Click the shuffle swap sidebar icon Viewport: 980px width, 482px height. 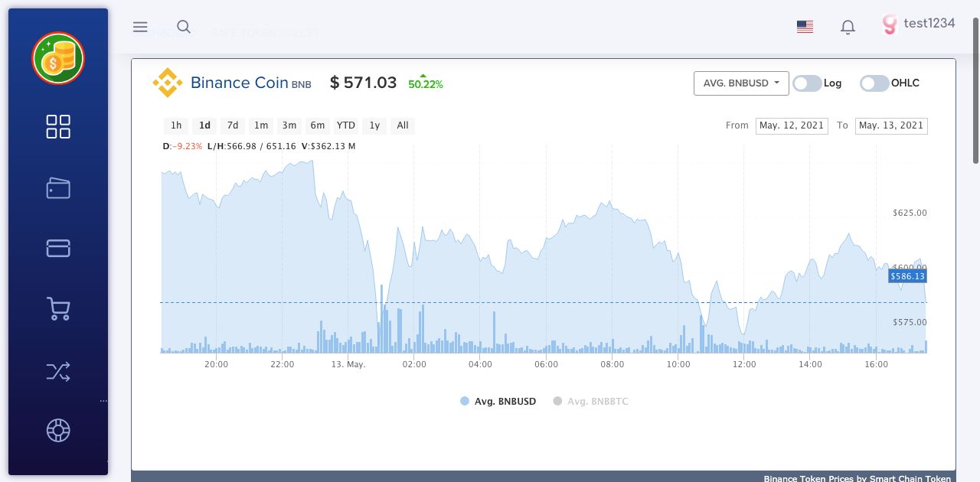(x=58, y=372)
